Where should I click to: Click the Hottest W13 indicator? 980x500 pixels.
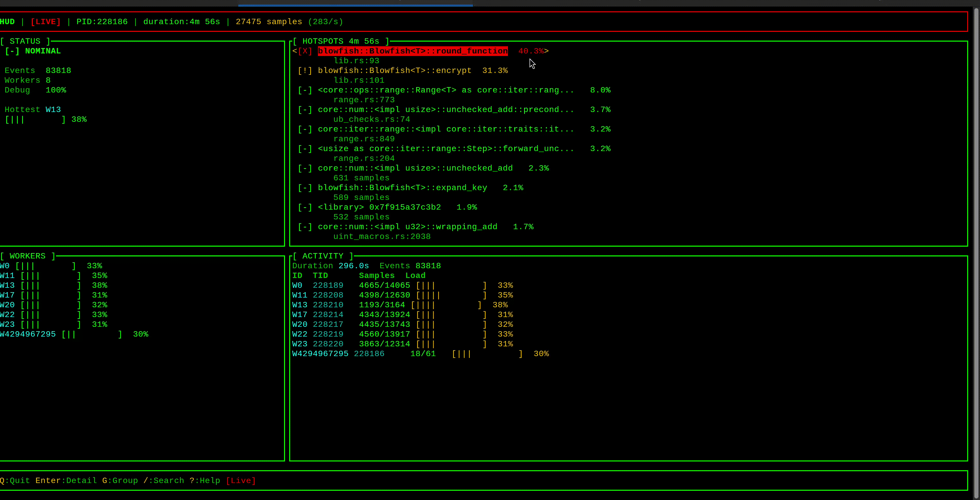(x=32, y=109)
